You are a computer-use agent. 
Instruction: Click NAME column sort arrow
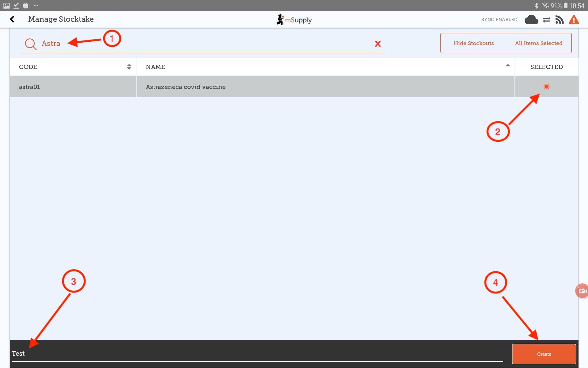tap(508, 65)
